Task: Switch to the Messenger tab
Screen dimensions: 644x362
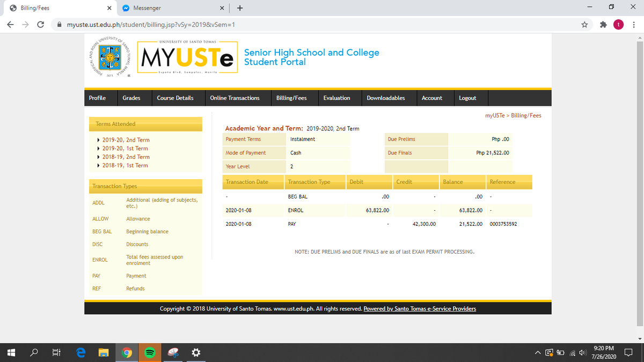Action: [172, 8]
